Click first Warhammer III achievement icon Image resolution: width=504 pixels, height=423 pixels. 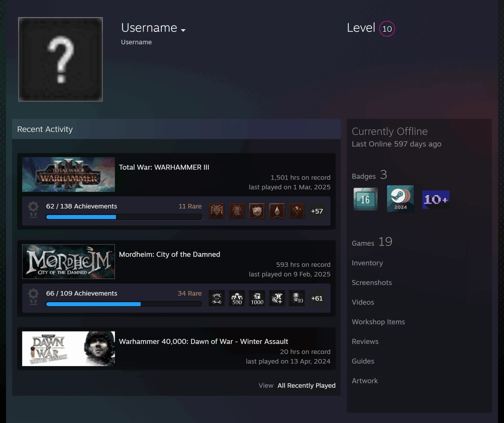(x=217, y=211)
